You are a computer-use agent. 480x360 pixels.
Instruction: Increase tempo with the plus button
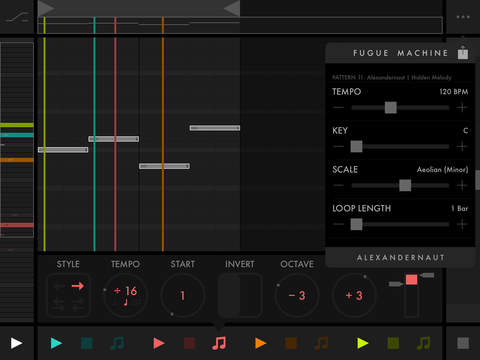(x=462, y=108)
